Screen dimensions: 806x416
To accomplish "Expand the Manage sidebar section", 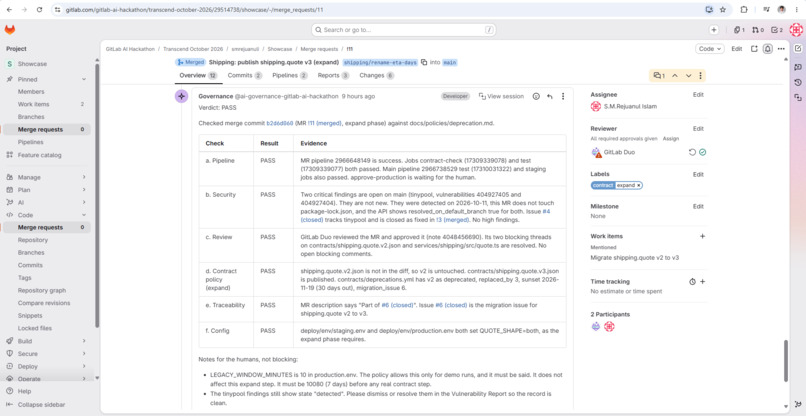I will (x=84, y=177).
